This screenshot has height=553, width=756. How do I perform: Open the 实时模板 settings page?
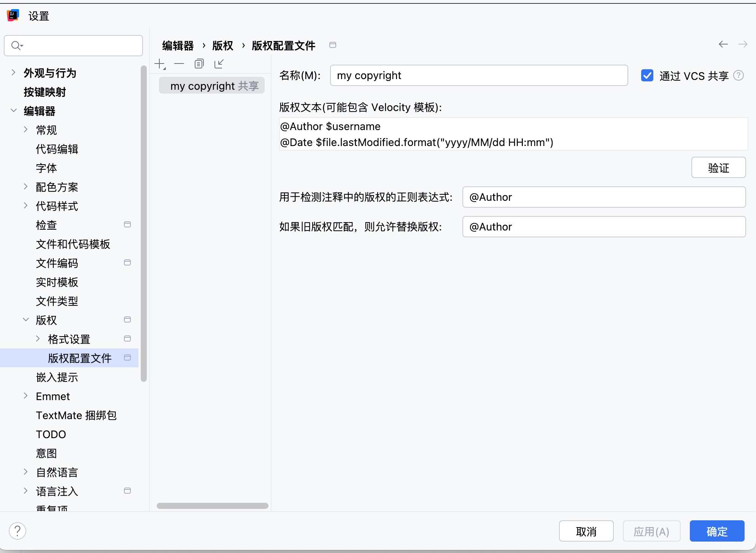[x=57, y=282]
